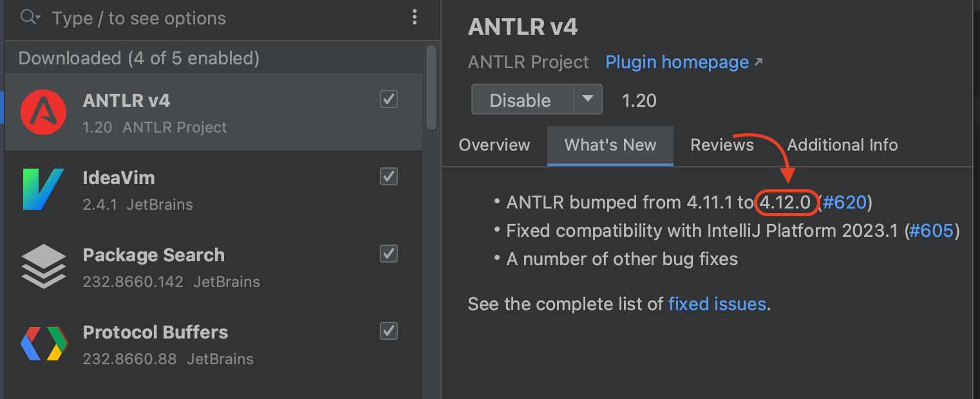The height and width of the screenshot is (399, 980).
Task: Open the search options magnifier icon
Action: [30, 17]
